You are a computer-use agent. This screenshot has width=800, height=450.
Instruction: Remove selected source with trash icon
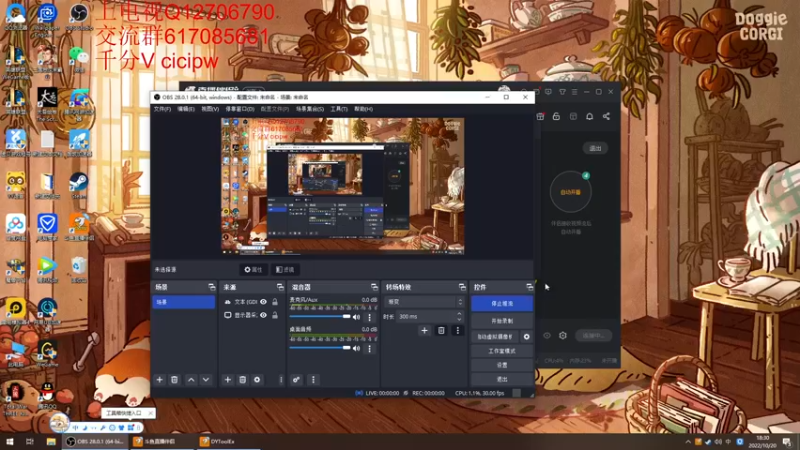coord(242,380)
